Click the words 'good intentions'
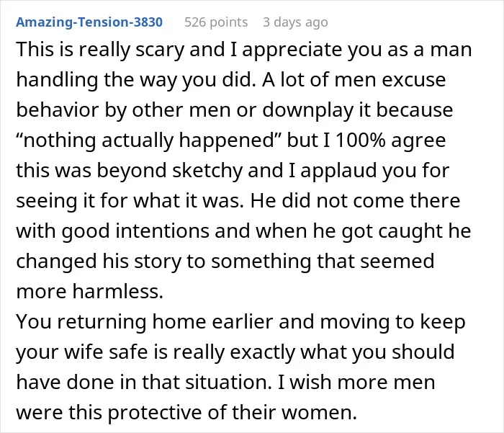Viewport: 504px width, 433px height. pos(135,231)
